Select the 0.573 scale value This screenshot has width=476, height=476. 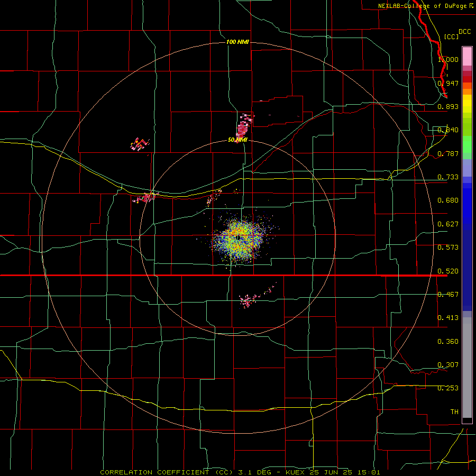[448, 248]
